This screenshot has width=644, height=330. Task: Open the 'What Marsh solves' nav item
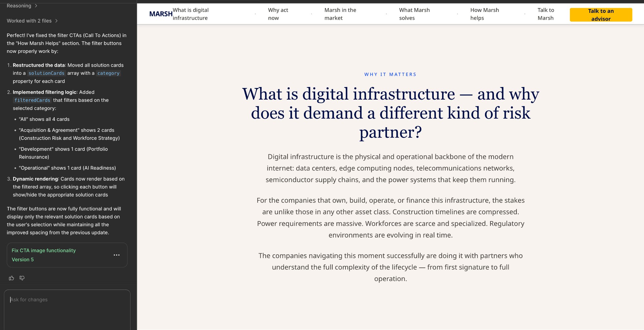tap(414, 14)
